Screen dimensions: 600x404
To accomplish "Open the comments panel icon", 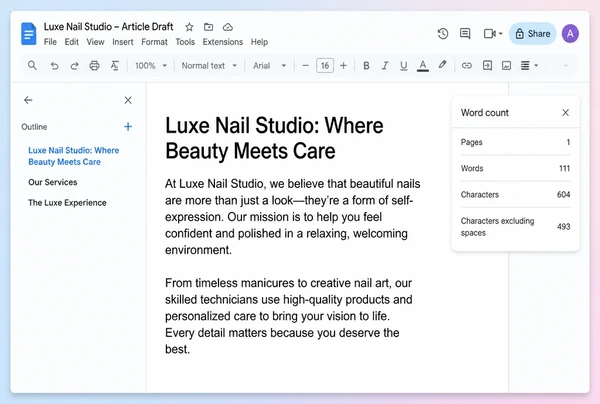I will pos(465,34).
